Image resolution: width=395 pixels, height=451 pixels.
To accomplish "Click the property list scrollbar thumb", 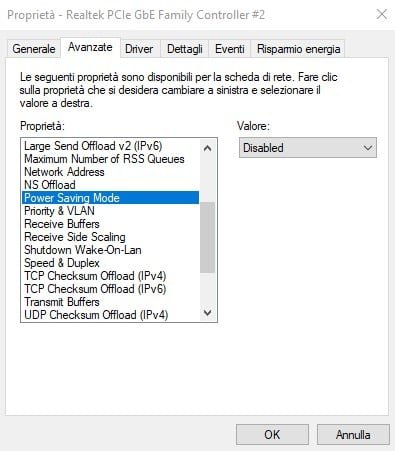I will point(207,237).
